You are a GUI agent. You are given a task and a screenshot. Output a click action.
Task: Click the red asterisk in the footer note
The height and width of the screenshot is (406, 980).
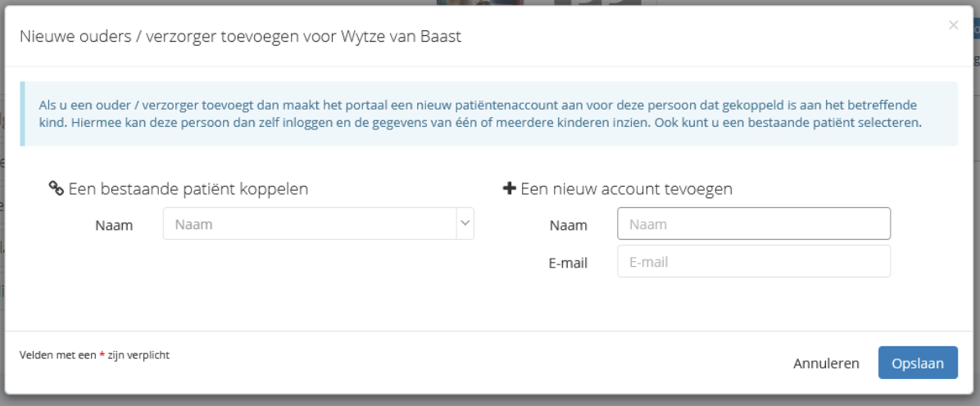[102, 355]
